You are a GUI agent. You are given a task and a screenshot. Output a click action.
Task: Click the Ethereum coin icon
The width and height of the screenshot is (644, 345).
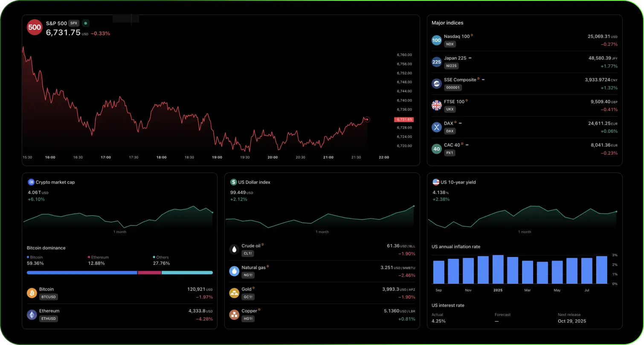pyautogui.click(x=32, y=315)
